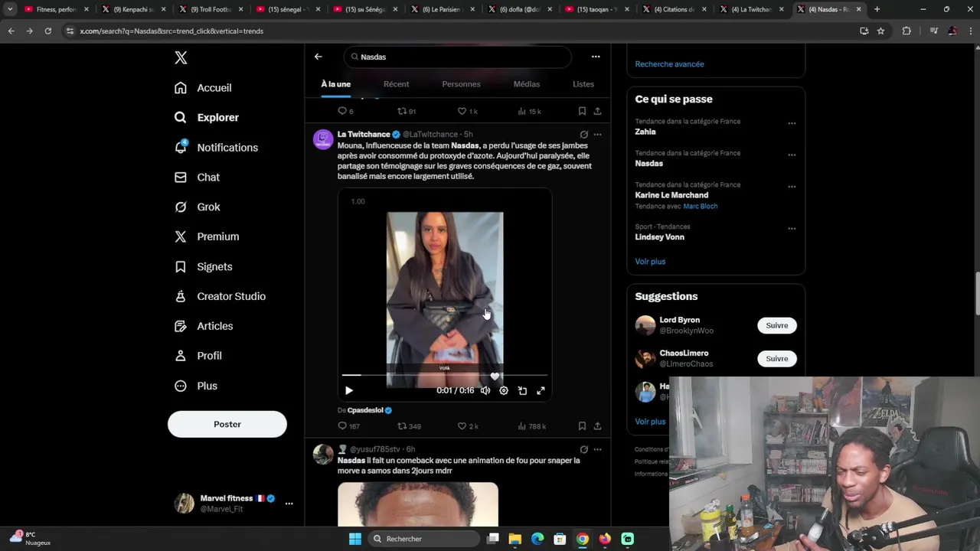
Task: Open account menu next to Marvel fitness
Action: 289,504
